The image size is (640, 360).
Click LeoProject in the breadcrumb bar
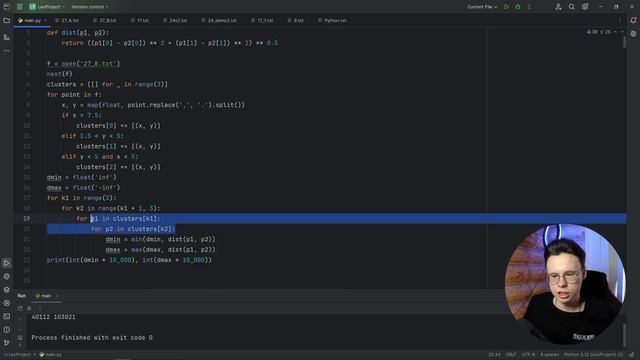point(18,355)
